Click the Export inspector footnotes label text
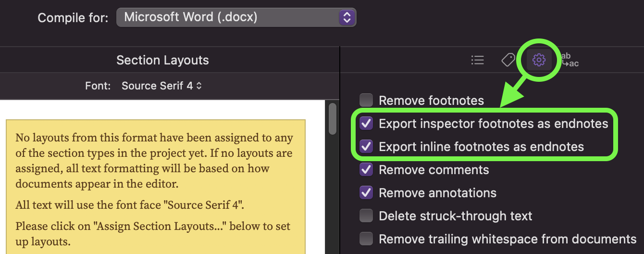 (493, 124)
